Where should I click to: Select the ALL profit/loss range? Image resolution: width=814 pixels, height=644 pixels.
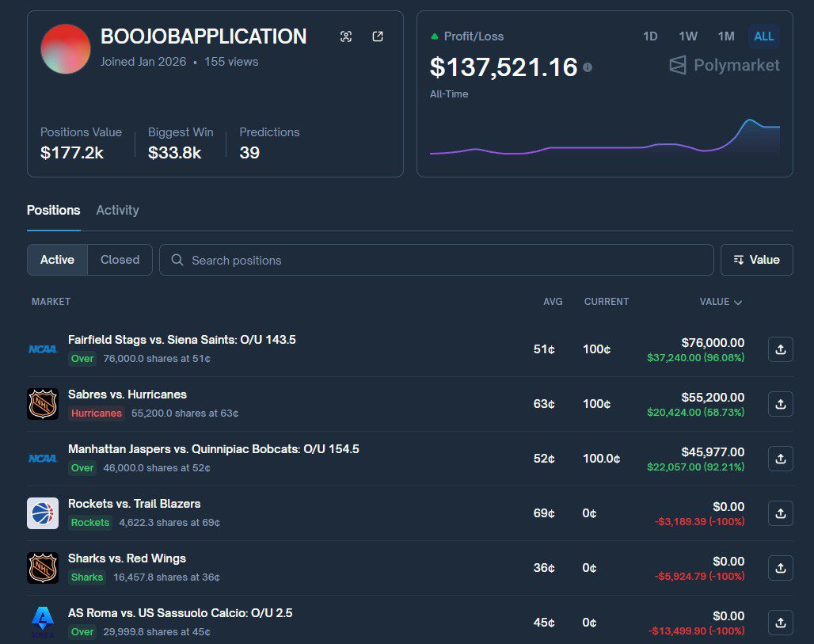763,36
